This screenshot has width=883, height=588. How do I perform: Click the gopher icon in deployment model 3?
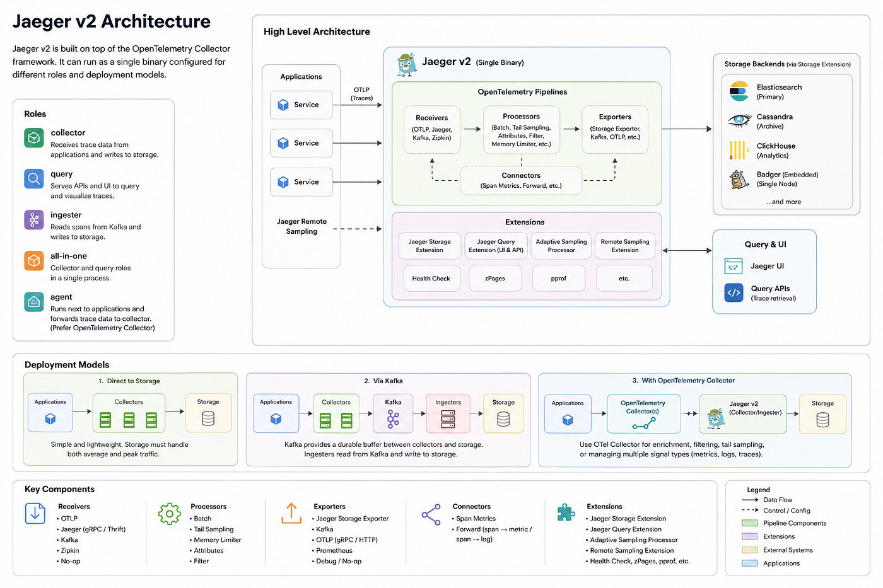pos(716,418)
